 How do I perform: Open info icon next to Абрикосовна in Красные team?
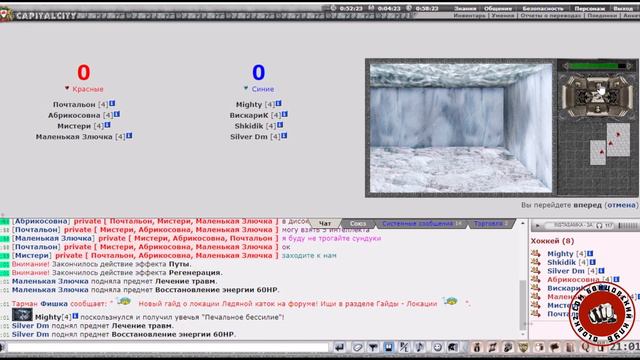click(117, 114)
